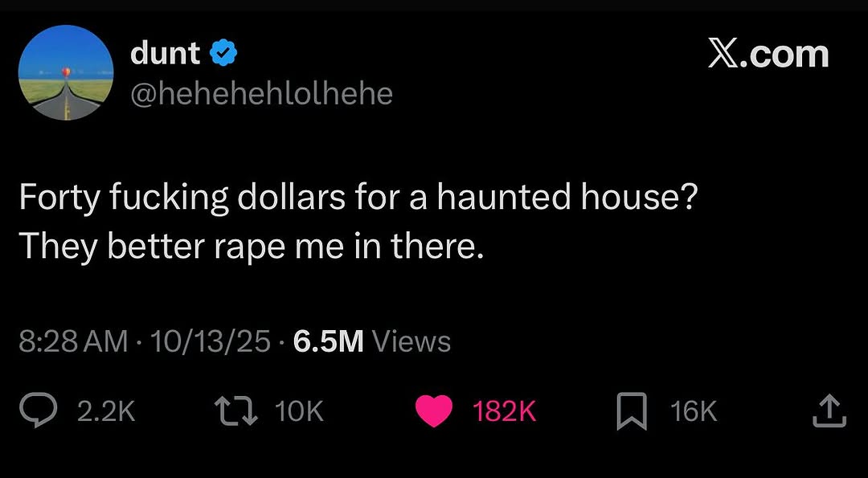Open the @hehehehlolhehe handle link
The image size is (868, 478).
point(261,94)
